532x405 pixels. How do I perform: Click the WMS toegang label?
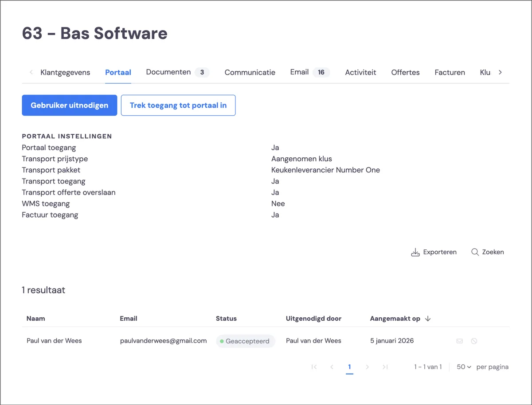pos(46,204)
